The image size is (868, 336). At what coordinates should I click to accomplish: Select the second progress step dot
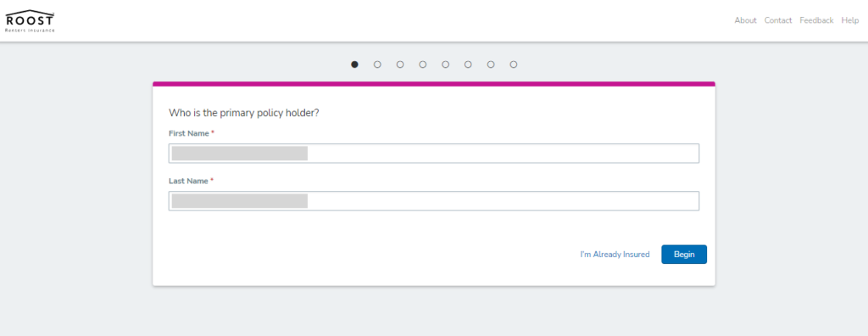[x=377, y=64]
